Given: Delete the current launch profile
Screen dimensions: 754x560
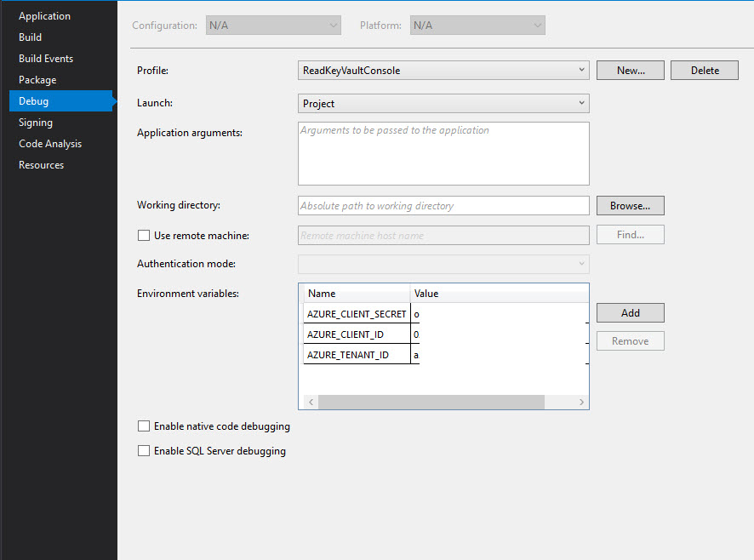Looking at the screenshot, I should (x=704, y=71).
